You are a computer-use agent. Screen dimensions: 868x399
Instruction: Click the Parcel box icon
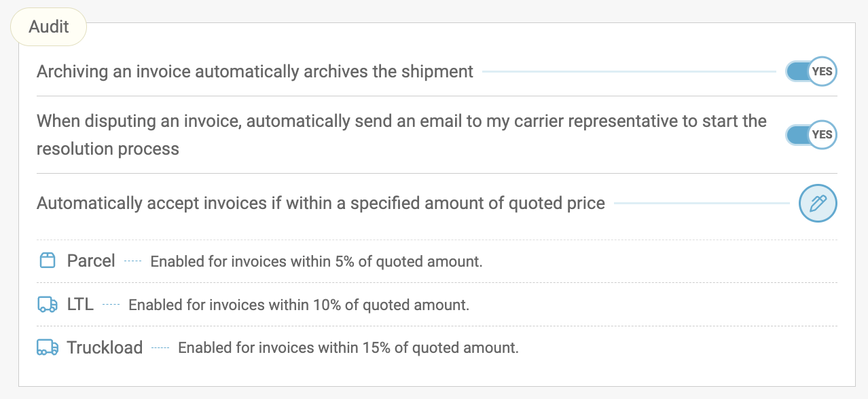(48, 261)
